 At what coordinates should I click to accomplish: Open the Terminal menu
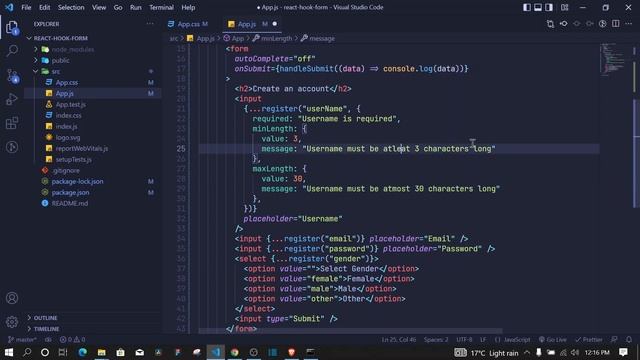click(161, 7)
